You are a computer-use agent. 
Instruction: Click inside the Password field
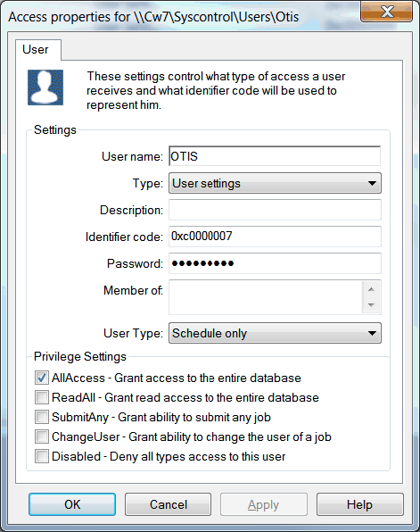(x=275, y=263)
